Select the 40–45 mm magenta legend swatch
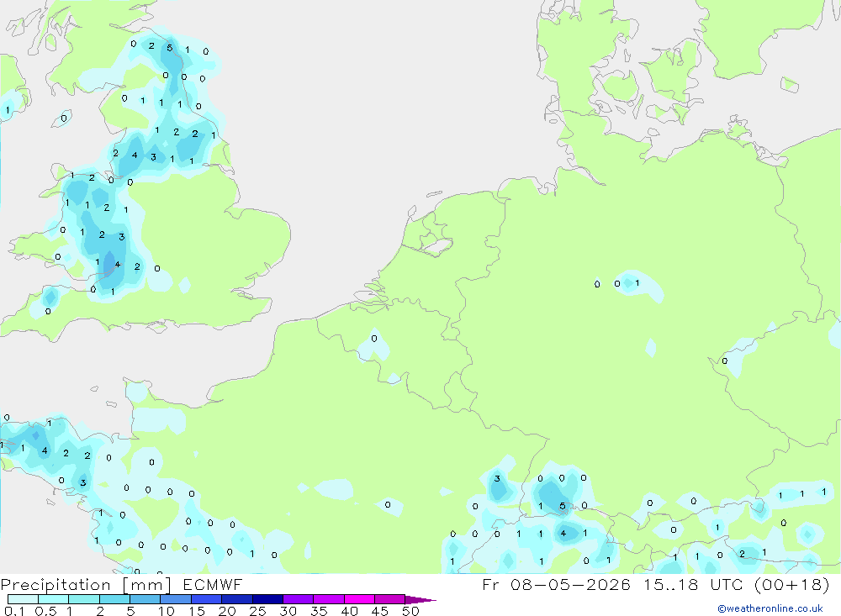841x616 pixels. pyautogui.click(x=359, y=599)
